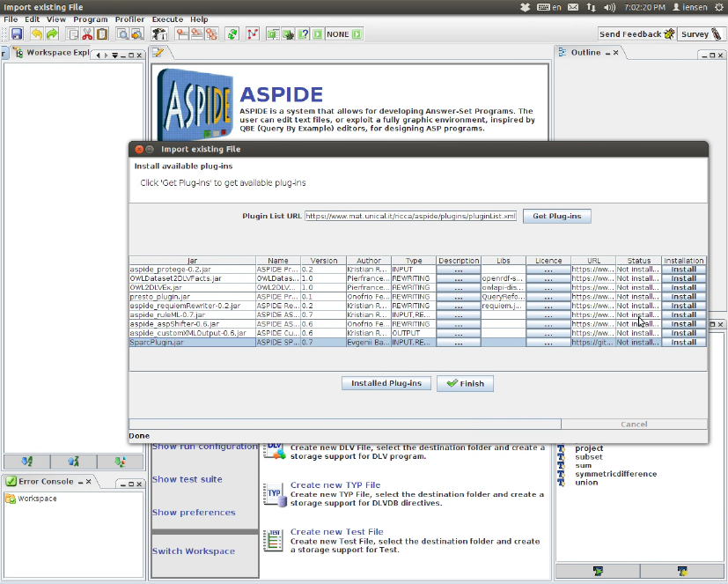Click the Cut scissors icon
Screen dimensions: 728x584
[87, 34]
